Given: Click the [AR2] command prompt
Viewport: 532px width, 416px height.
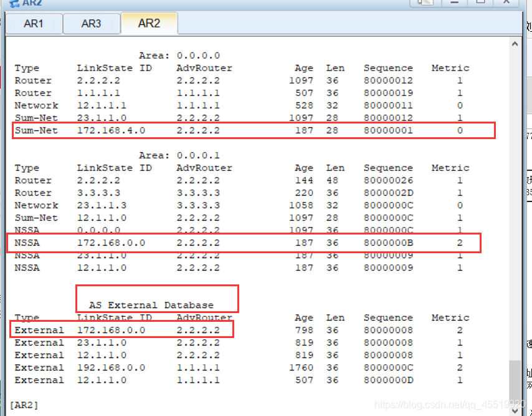Looking at the screenshot, I should (x=24, y=405).
